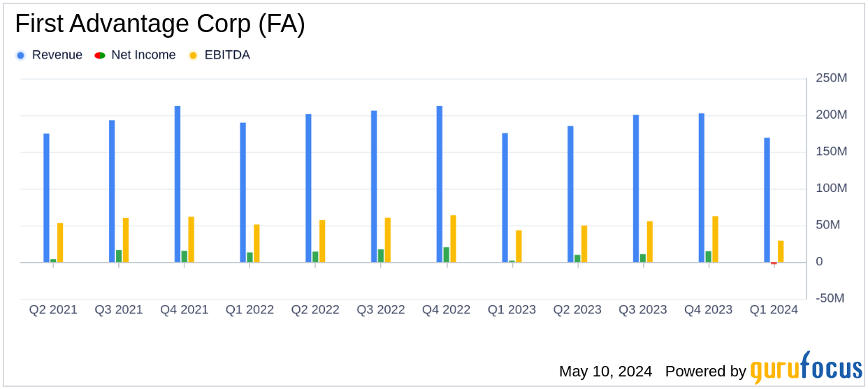The height and width of the screenshot is (389, 868).
Task: Click the Q2 2022 Revenue bar
Action: (x=308, y=188)
